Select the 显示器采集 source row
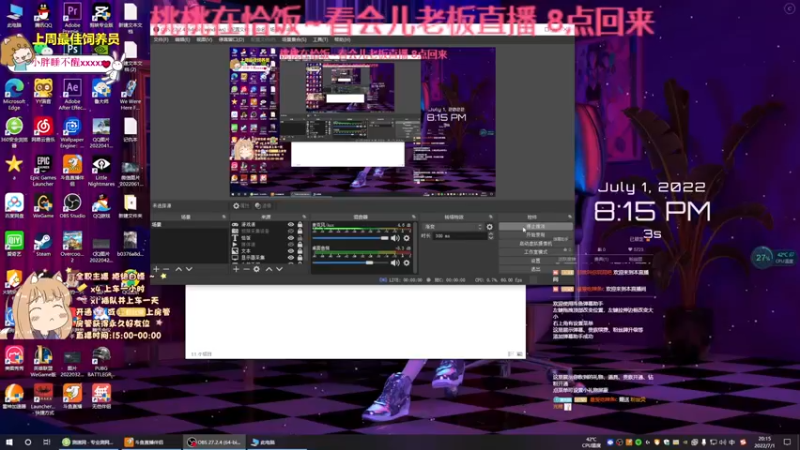 coord(265,258)
